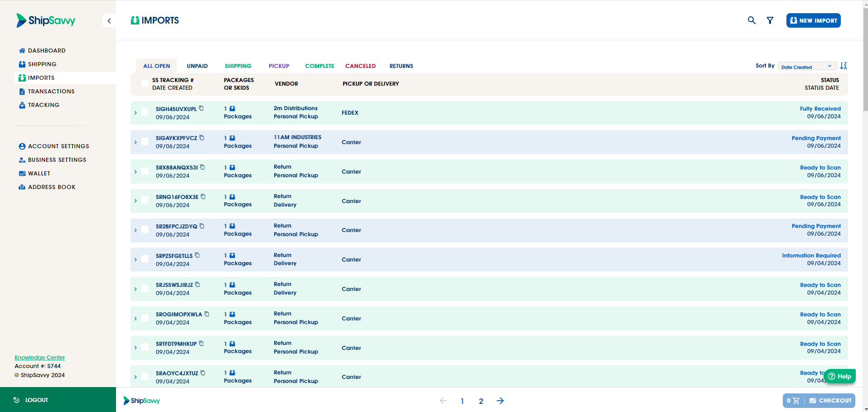Copy tracking number SRAOYC4JXTUZ
The image size is (868, 412).
pos(203,373)
